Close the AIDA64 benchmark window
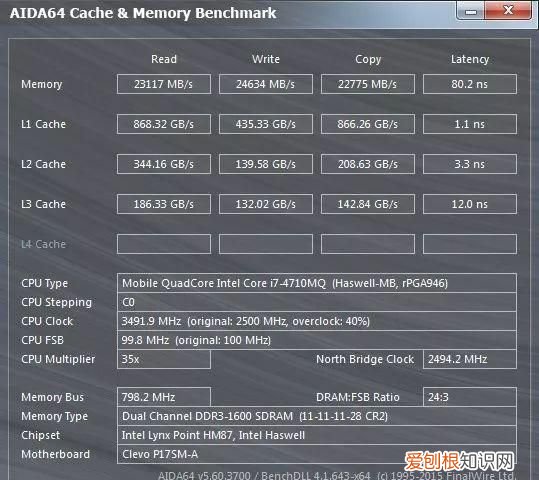This screenshot has width=539, height=480. click(x=508, y=10)
